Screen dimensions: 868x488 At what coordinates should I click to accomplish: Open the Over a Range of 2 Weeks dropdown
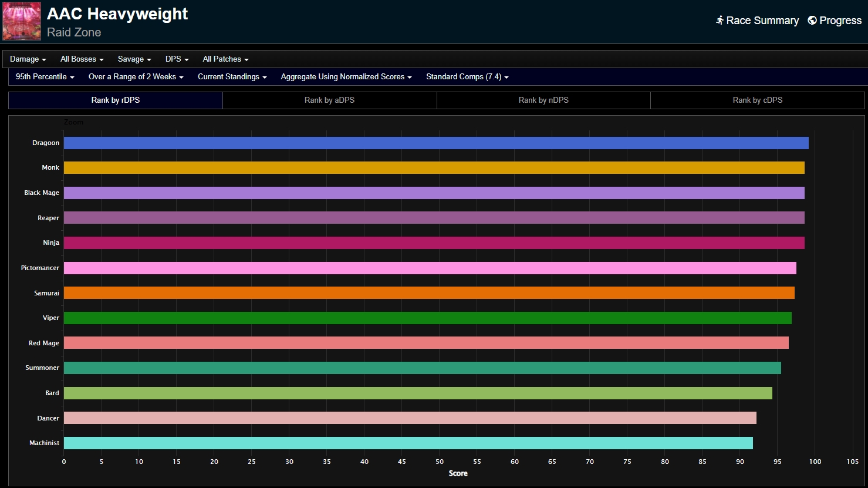tap(136, 77)
